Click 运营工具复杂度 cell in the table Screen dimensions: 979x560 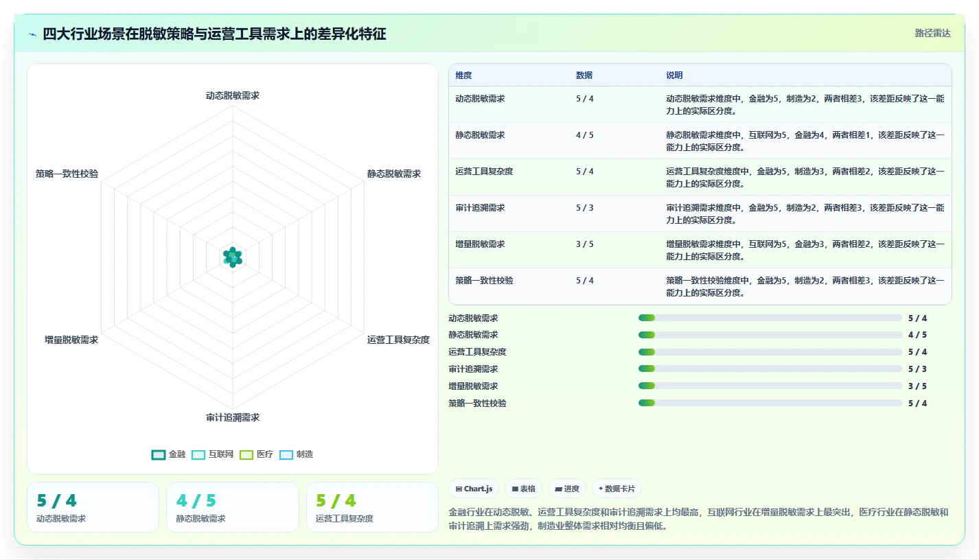(x=484, y=172)
